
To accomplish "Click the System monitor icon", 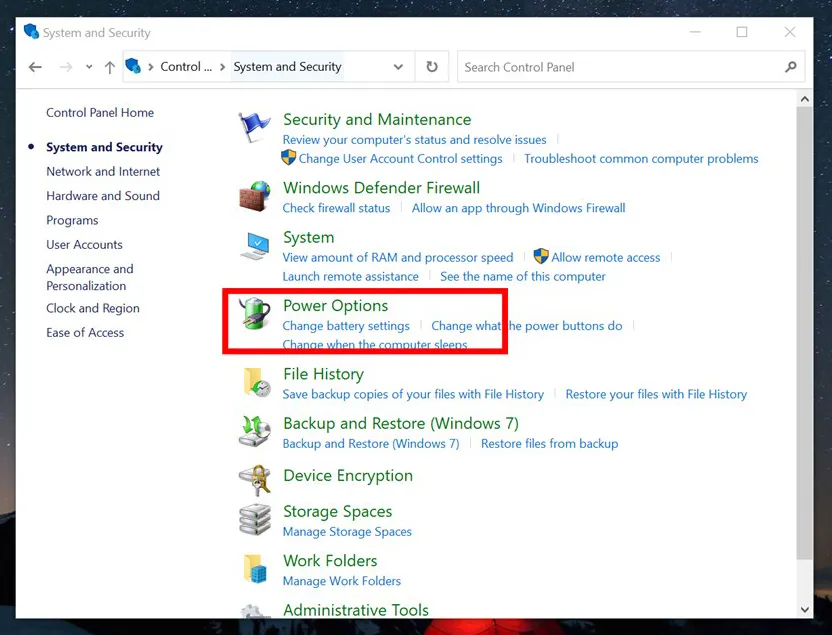I will 255,246.
